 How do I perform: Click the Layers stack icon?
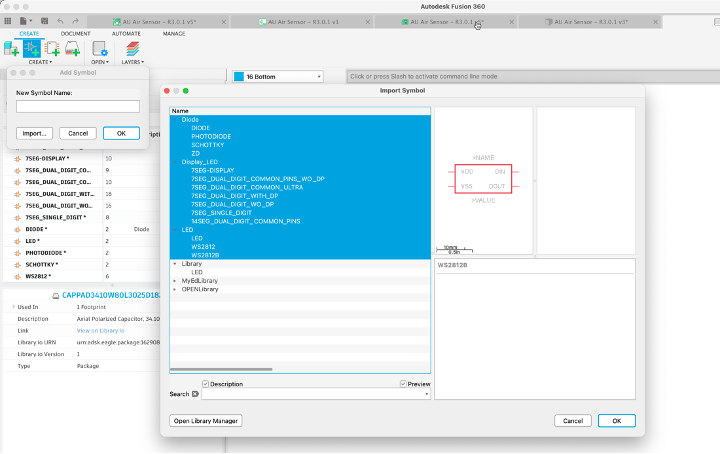tap(132, 49)
